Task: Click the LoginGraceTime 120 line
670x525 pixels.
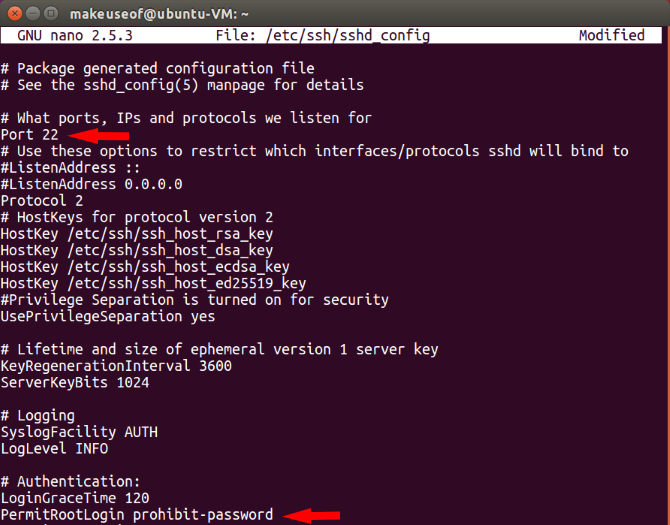Action: coord(75,498)
